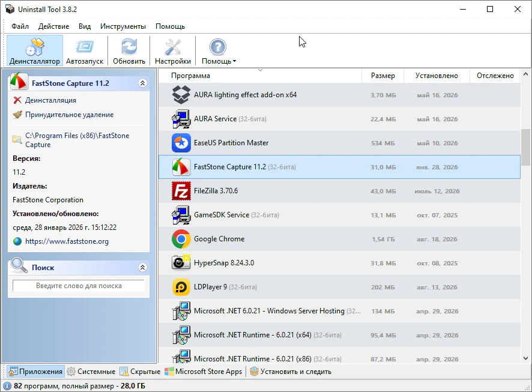Image resolution: width=532 pixels, height=392 pixels.
Task: Select the Microsoft .NET Runtime 6.0.21 (x64) icon
Action: point(181,335)
